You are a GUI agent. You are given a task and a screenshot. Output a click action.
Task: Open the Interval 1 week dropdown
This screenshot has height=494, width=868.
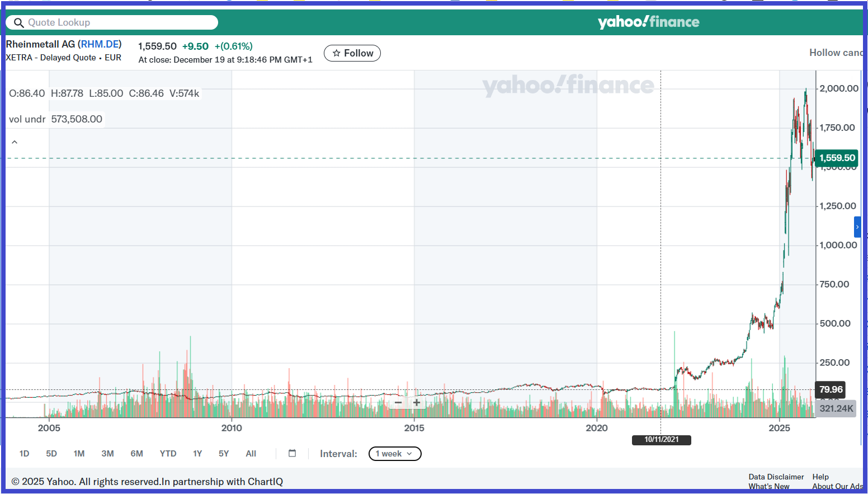click(x=394, y=454)
